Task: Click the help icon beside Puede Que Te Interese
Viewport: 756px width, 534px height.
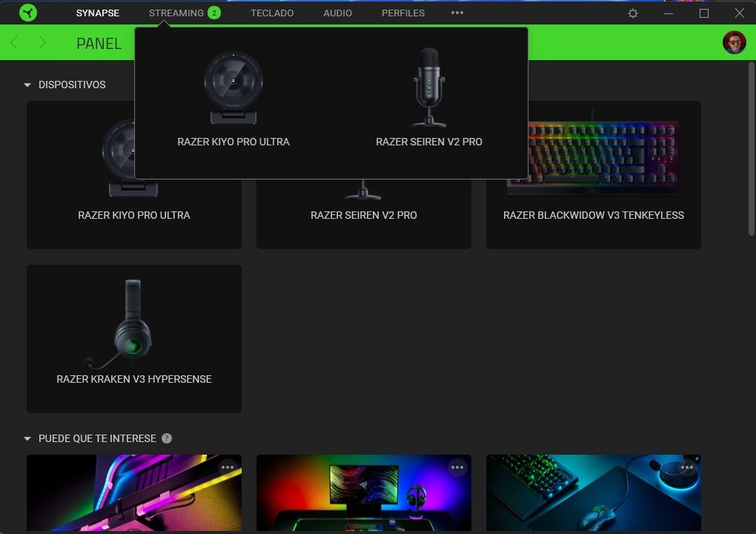Action: (167, 438)
